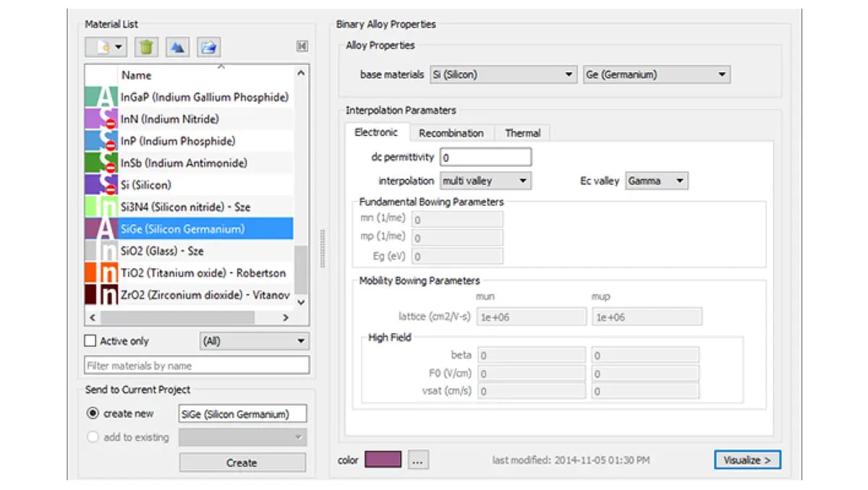Open the Ec valley Gamma dropdown
The height and width of the screenshot is (490, 868).
[657, 181]
